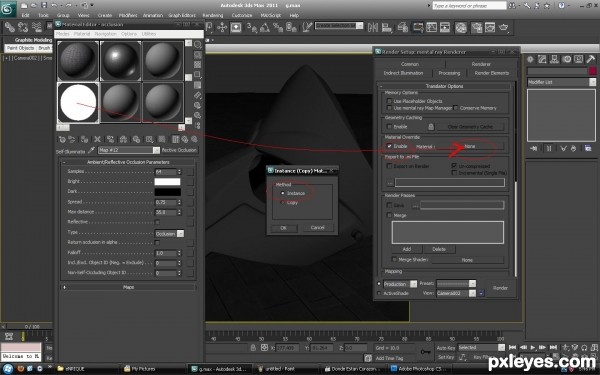
Task: Click Sample Type icon beside material slots
Action: (197, 45)
